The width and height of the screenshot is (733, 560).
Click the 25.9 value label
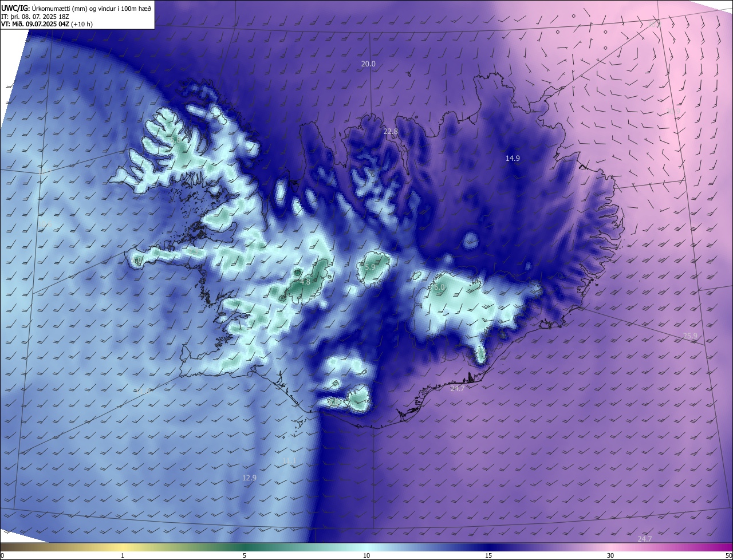click(690, 336)
